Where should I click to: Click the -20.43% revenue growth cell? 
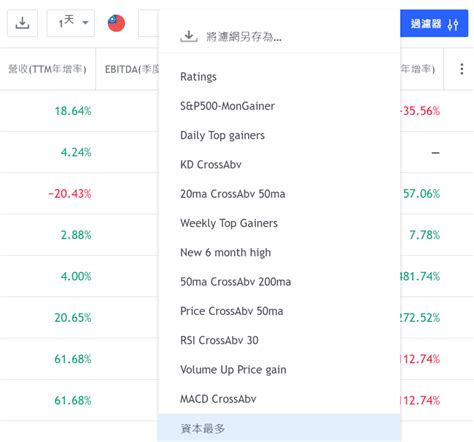coord(70,194)
